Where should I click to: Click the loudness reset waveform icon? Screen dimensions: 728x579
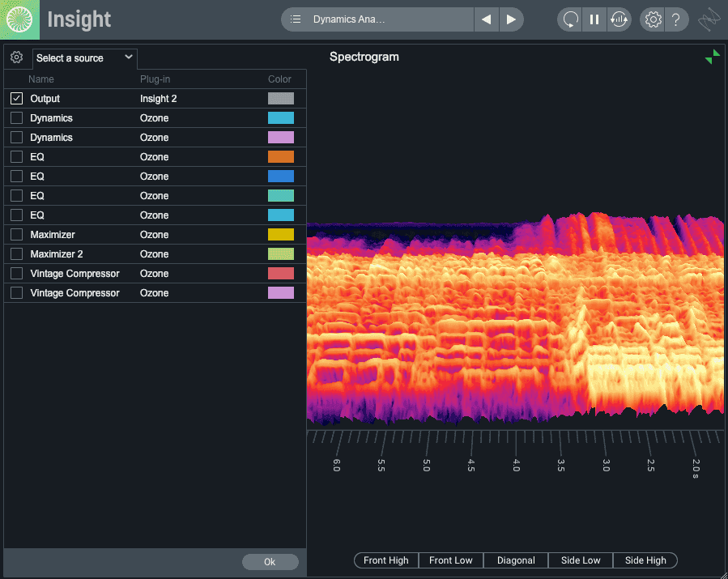coord(619,19)
